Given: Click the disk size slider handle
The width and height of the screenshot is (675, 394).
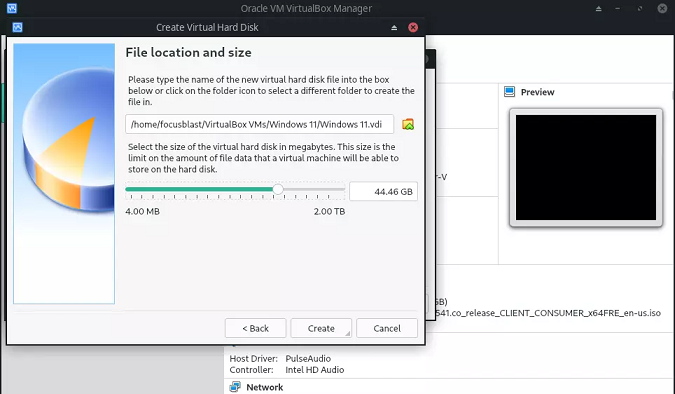Looking at the screenshot, I should pyautogui.click(x=278, y=189).
